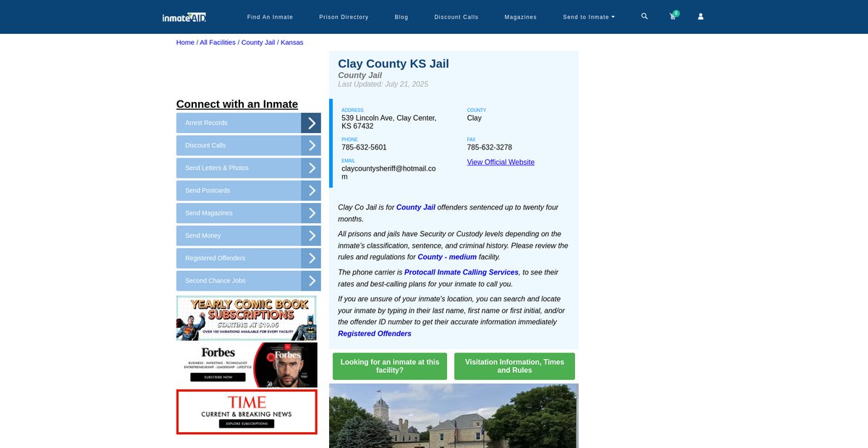The height and width of the screenshot is (448, 868).
Task: Open Discount Calls in top navigation
Action: click(x=456, y=17)
